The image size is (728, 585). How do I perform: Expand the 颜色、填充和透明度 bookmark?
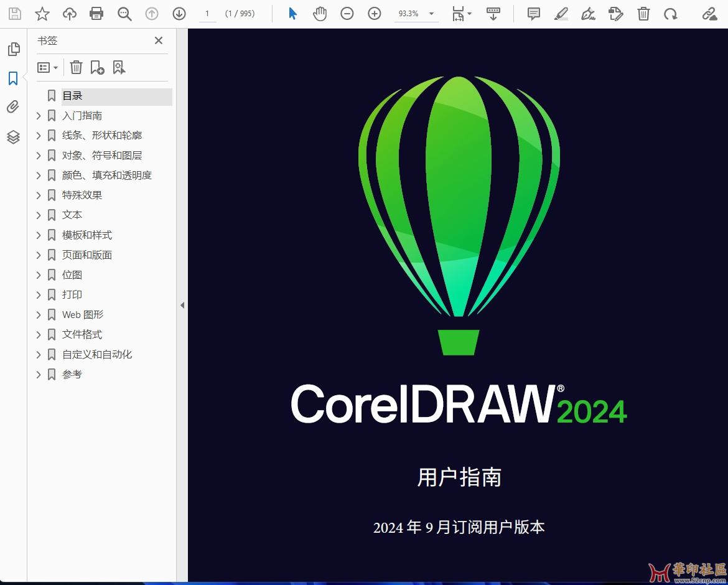(x=39, y=175)
